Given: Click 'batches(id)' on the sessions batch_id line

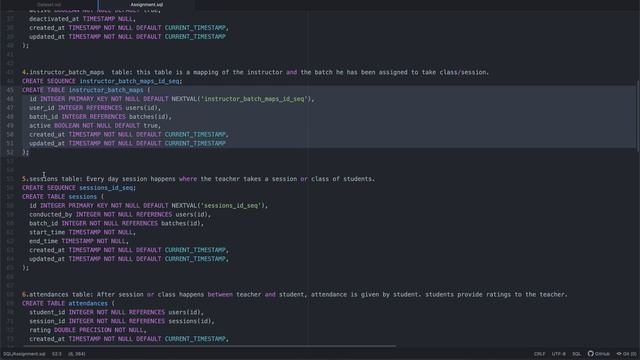Looking at the screenshot, I should tap(180, 223).
